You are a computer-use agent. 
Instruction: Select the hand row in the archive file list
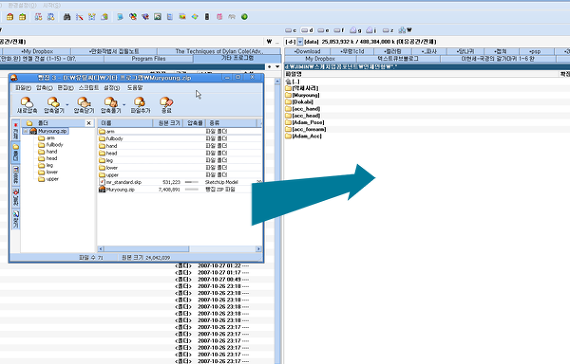(x=180, y=146)
